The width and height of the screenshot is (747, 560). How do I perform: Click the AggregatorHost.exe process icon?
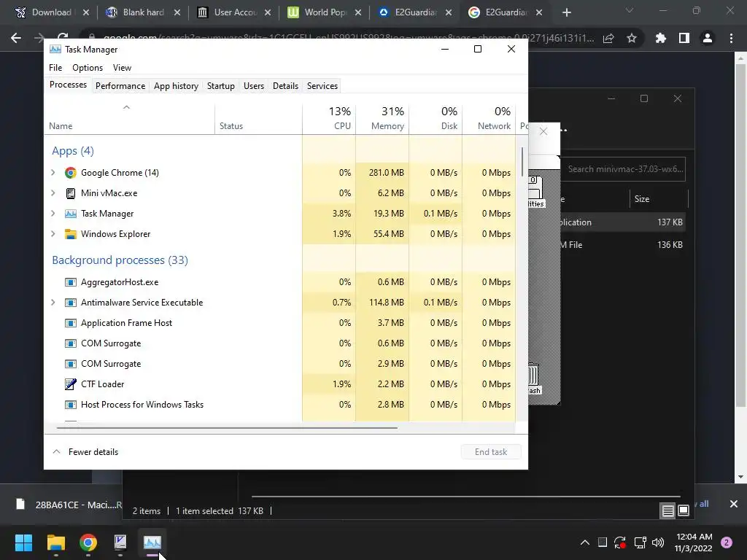click(x=71, y=282)
